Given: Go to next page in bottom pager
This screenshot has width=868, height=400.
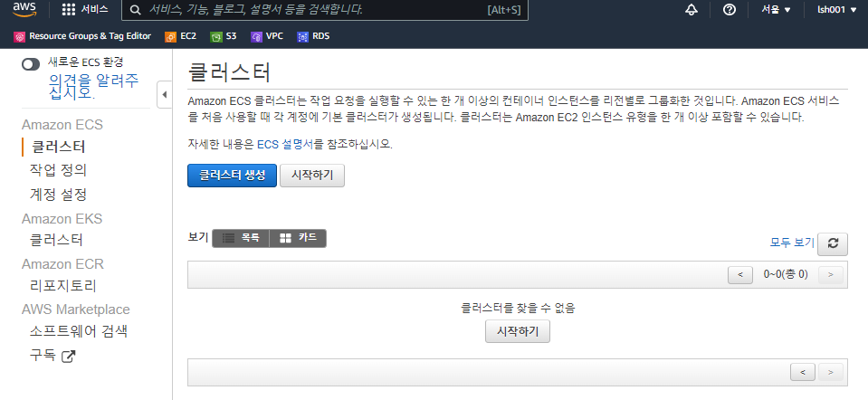Looking at the screenshot, I should 830,372.
